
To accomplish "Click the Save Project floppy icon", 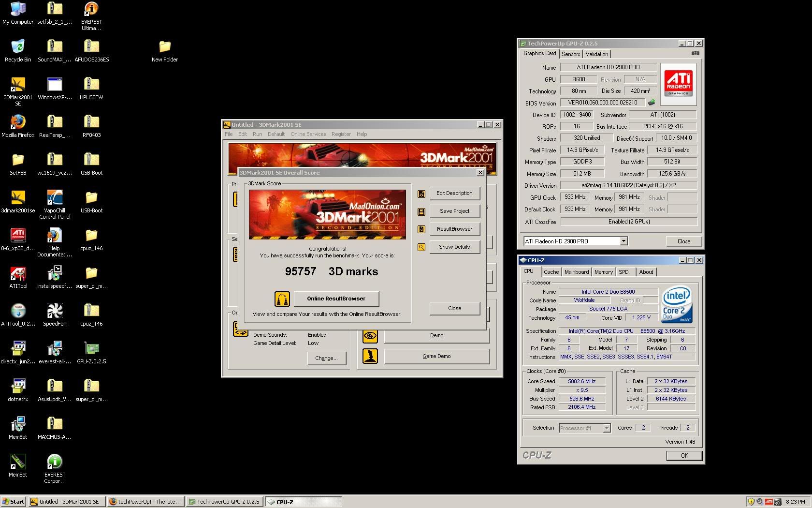I will click(x=421, y=211).
